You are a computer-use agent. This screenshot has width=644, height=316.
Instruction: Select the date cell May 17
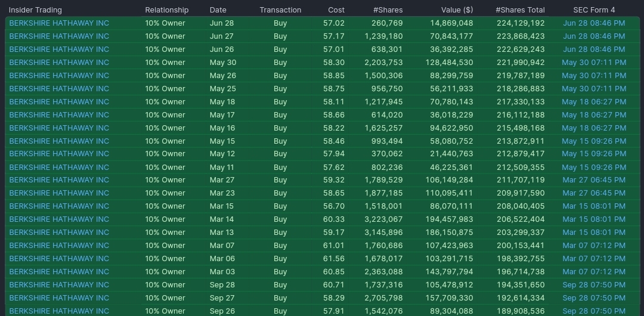[x=222, y=114]
